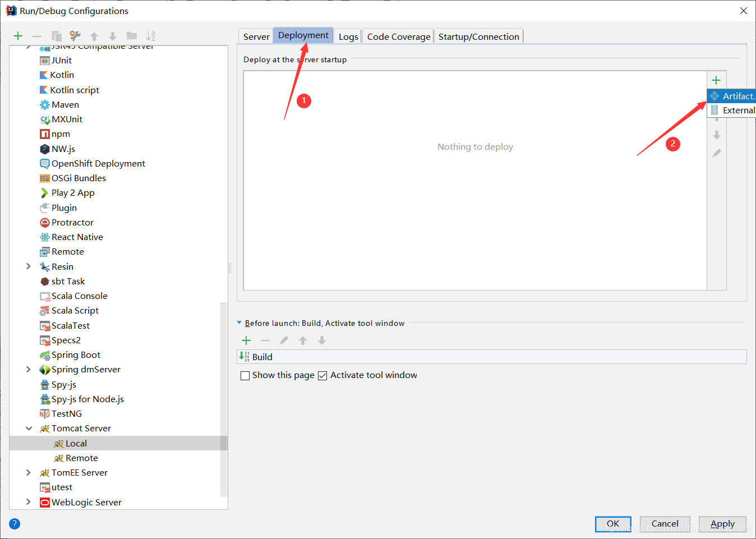Confirm with the OK button
Viewport: 756px width, 539px height.
(613, 524)
